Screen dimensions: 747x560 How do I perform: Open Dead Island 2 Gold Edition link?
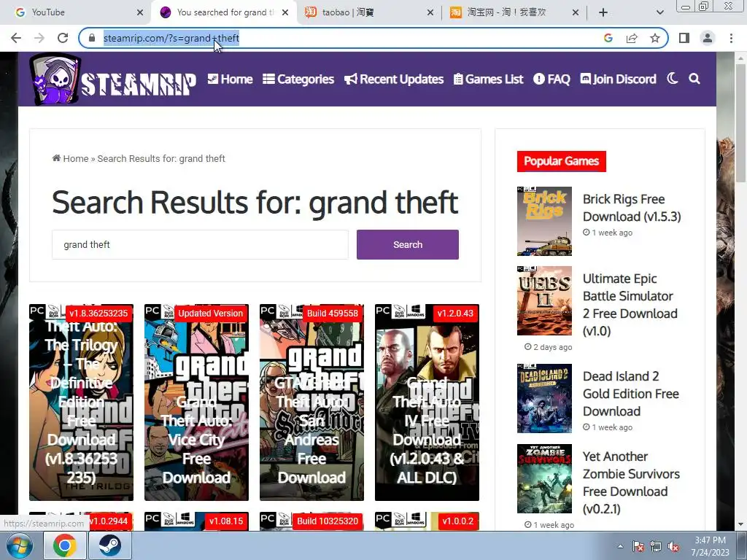click(x=631, y=394)
